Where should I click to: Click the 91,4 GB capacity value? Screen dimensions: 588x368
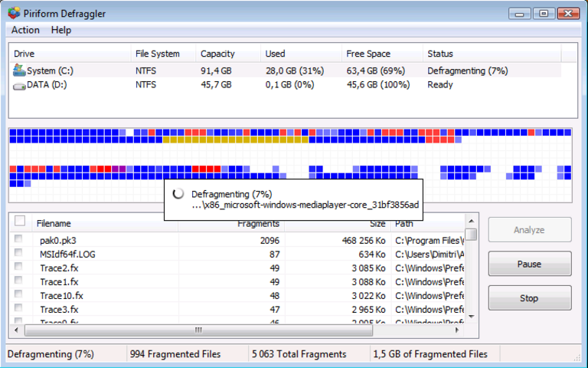[216, 71]
